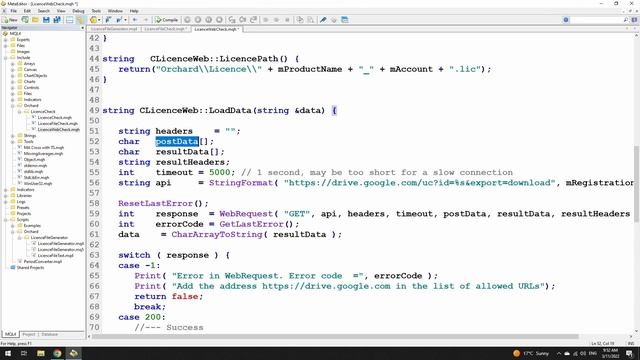Select LicenceWebCheck.mqh in Navigator tree

(x=58, y=129)
